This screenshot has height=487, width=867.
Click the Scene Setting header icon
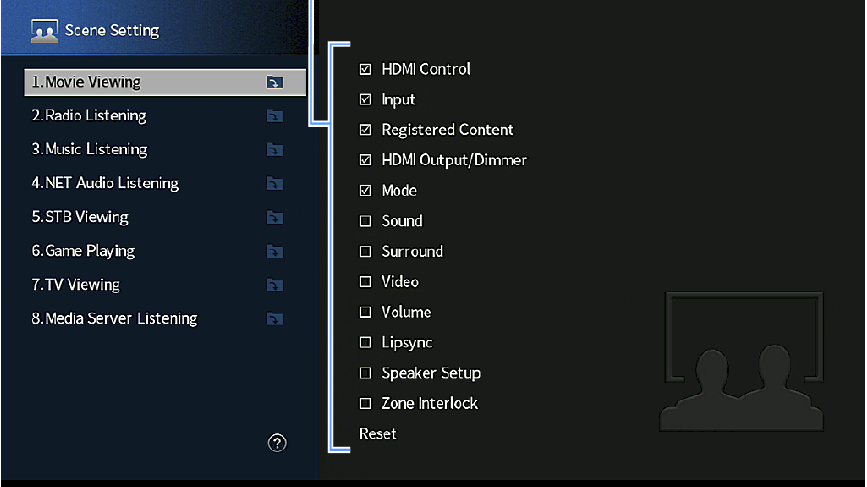click(44, 31)
